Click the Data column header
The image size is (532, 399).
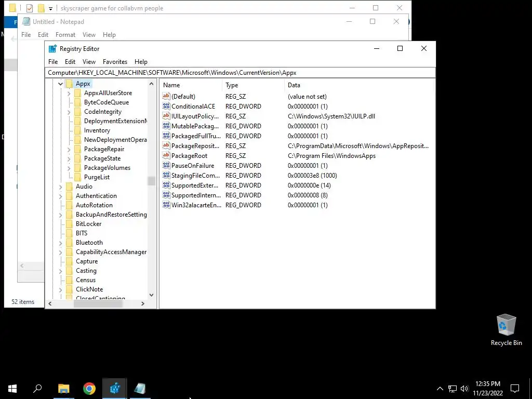(359, 85)
